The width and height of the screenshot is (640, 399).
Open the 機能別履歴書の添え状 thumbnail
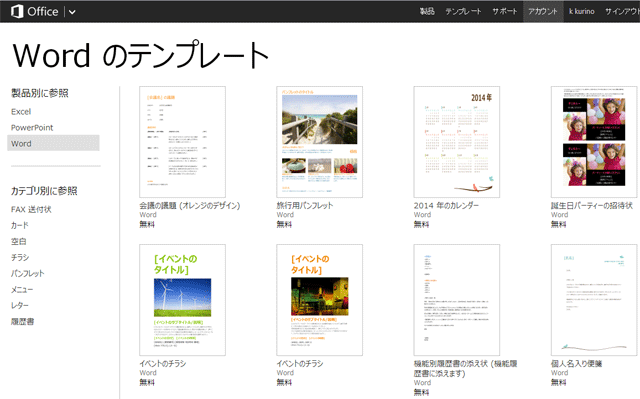pos(457,300)
